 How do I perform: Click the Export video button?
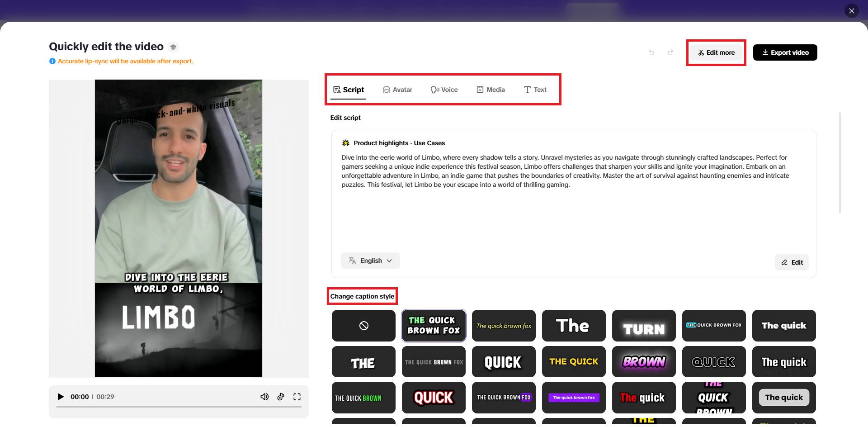pos(785,52)
